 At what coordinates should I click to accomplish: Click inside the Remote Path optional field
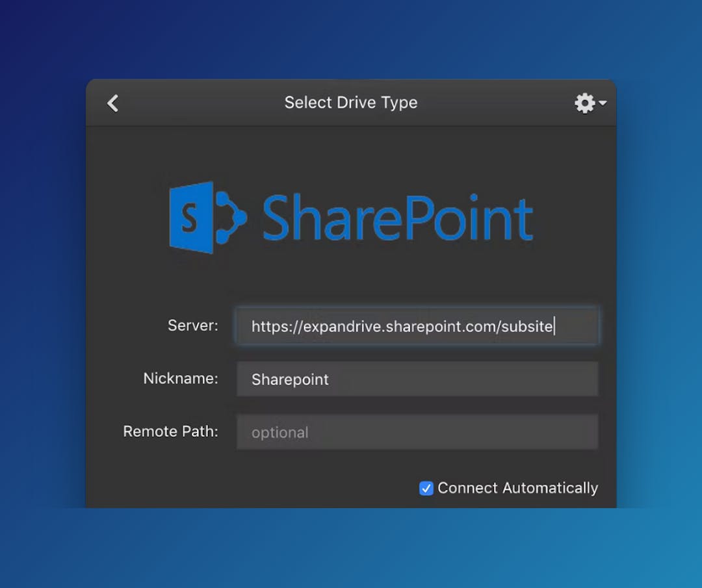coord(417,431)
